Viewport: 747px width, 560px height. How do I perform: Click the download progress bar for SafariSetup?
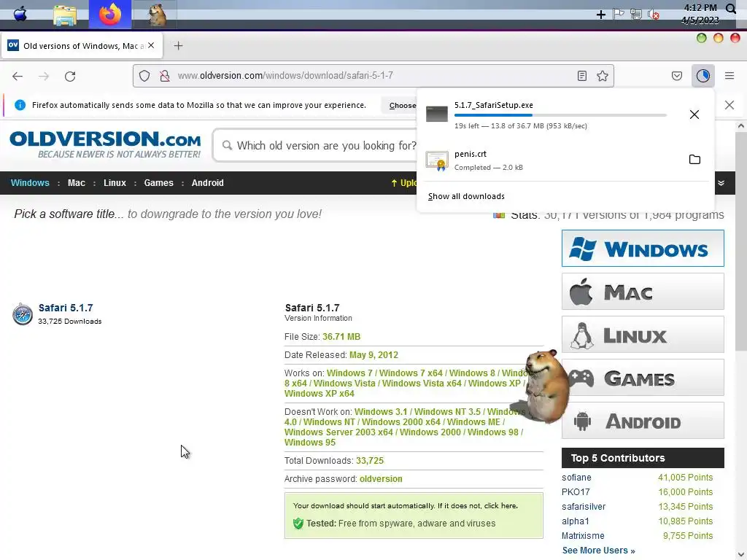[560, 115]
